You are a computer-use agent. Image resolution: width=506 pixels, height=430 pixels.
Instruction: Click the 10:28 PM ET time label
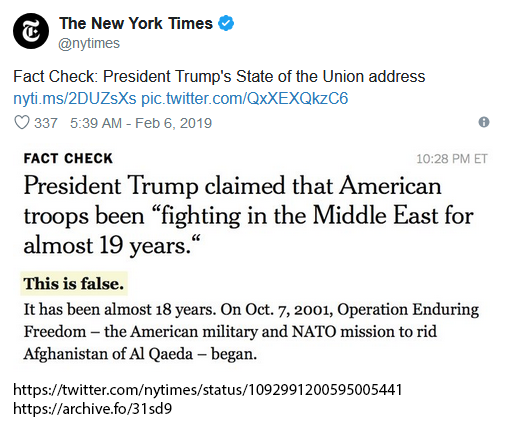(452, 159)
